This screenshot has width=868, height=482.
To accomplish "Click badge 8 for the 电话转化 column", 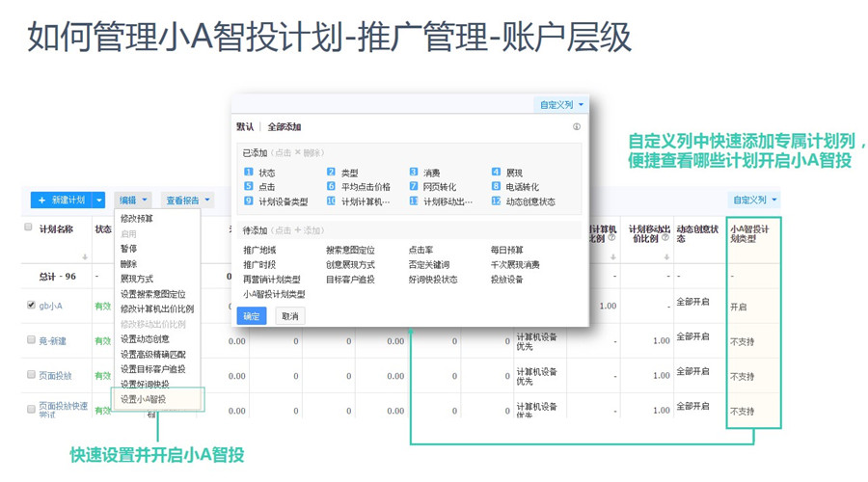I will [496, 186].
